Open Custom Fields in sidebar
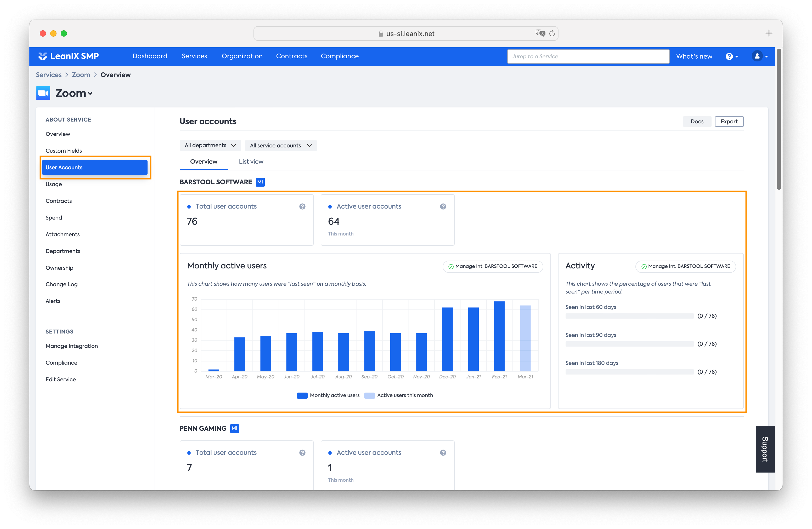Viewport: 812px width, 529px height. pyautogui.click(x=64, y=151)
